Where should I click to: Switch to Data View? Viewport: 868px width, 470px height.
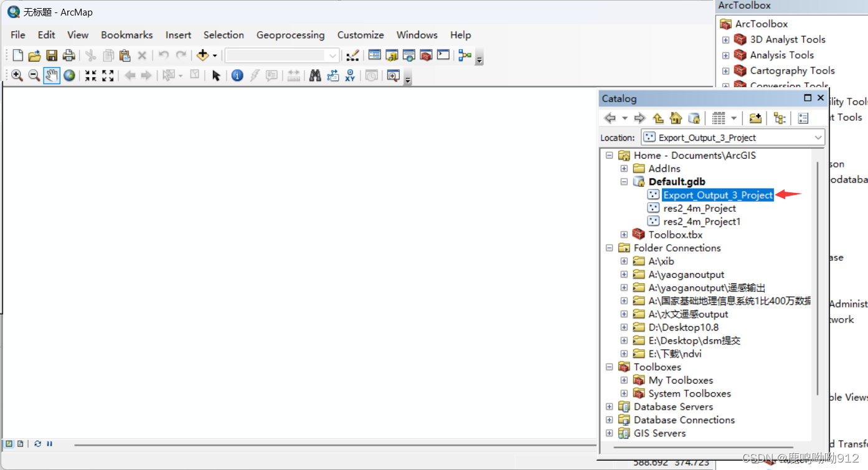[x=9, y=444]
